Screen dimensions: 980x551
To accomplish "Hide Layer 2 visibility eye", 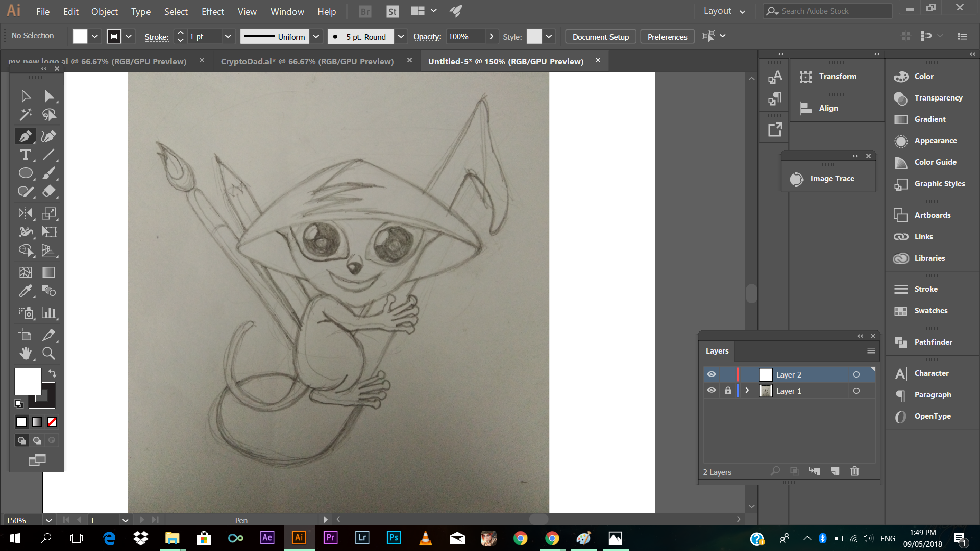I will (x=712, y=374).
